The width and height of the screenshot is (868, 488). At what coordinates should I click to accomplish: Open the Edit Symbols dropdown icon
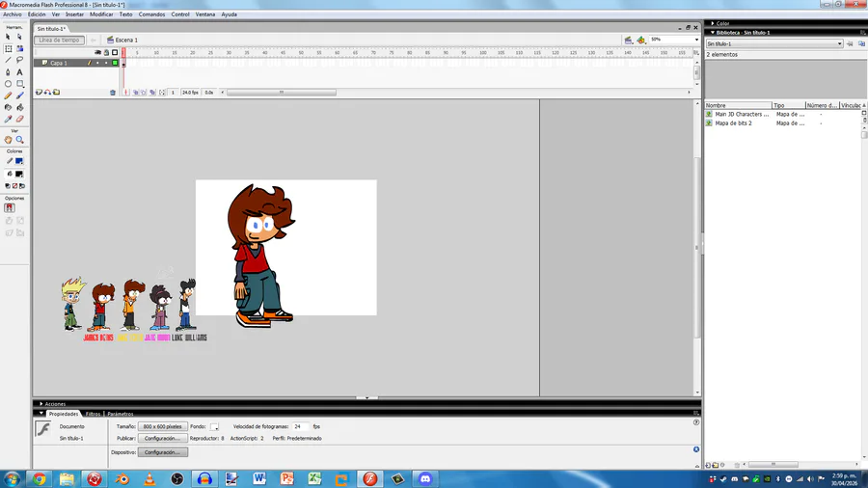pyautogui.click(x=641, y=40)
